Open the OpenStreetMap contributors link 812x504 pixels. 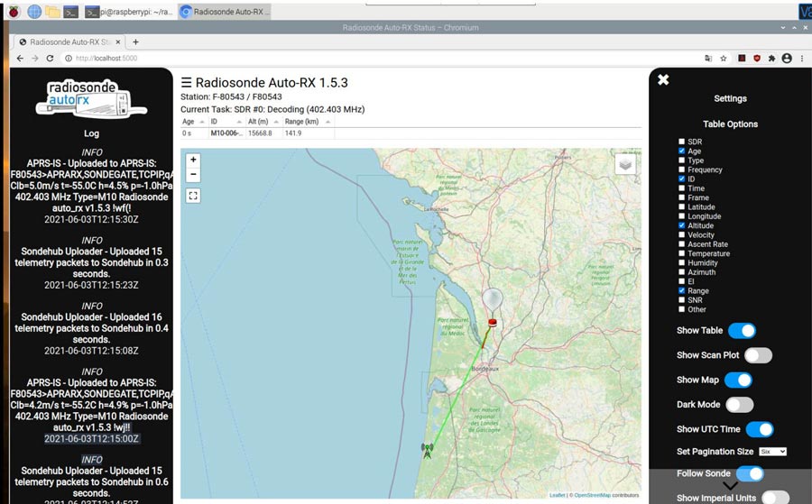(593, 495)
